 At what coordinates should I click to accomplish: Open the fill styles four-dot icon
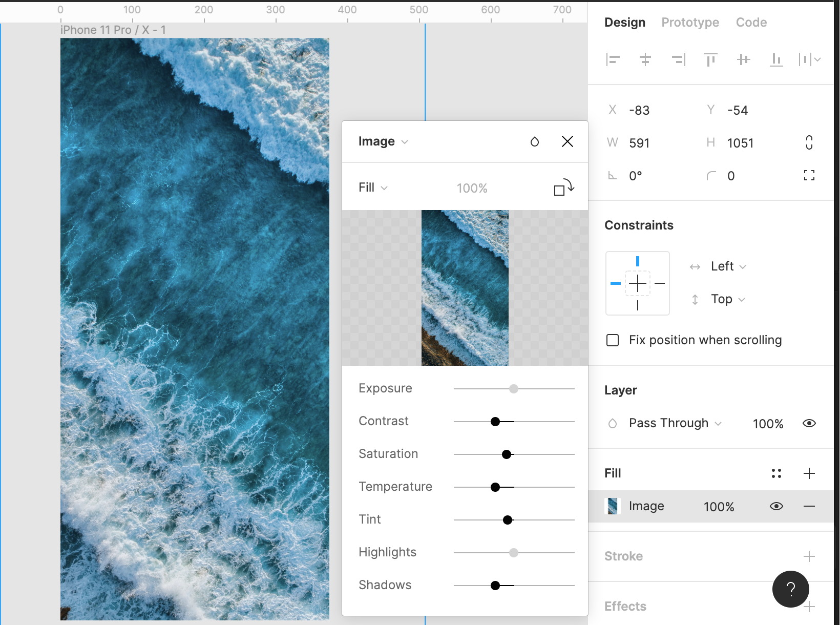coord(776,473)
